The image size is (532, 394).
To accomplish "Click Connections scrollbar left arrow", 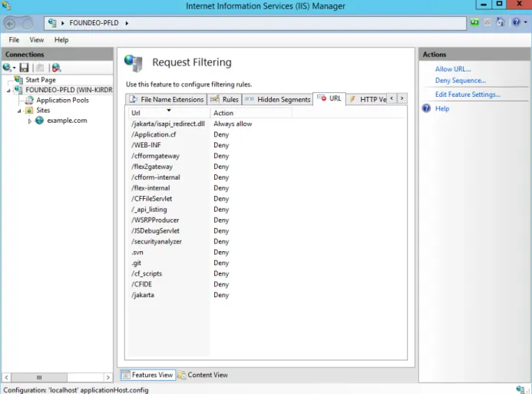I will pyautogui.click(x=6, y=377).
